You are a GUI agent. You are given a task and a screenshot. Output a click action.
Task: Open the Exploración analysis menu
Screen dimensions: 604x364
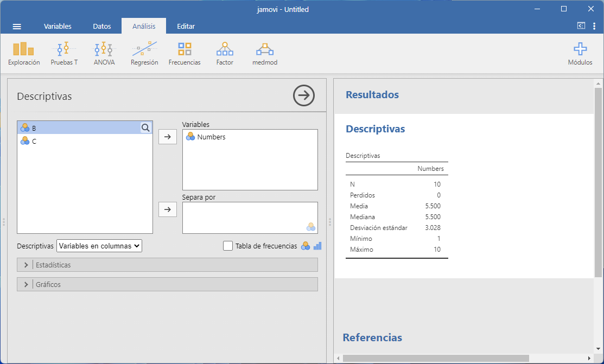(24, 54)
